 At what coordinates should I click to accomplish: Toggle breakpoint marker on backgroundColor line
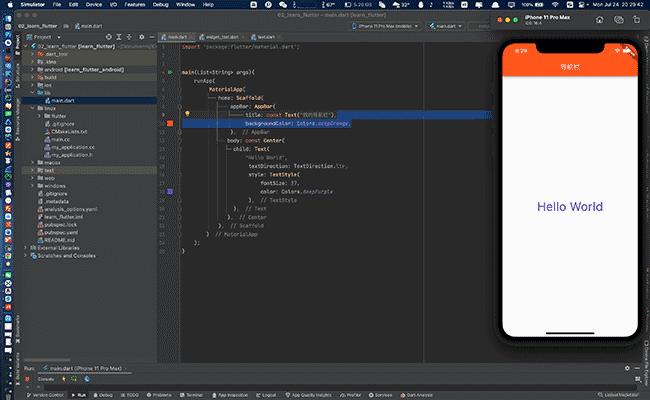[170, 124]
